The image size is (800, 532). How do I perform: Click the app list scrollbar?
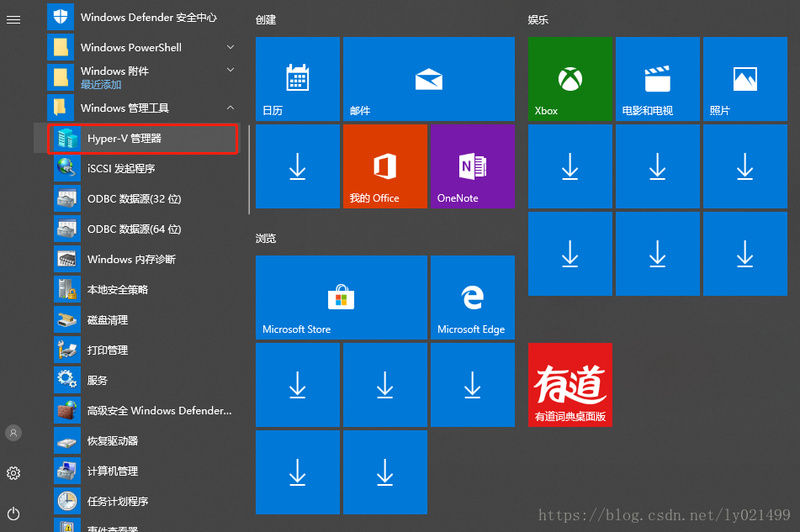pyautogui.click(x=249, y=170)
